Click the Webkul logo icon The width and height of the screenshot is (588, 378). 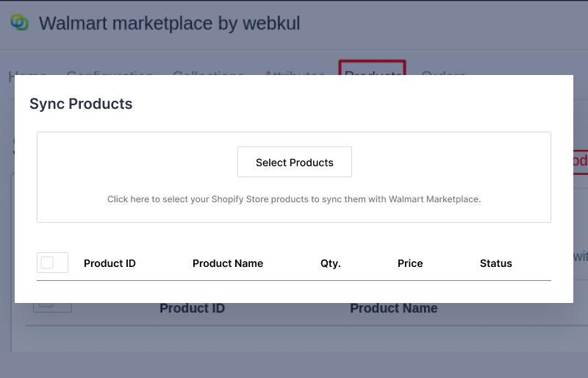coord(19,23)
